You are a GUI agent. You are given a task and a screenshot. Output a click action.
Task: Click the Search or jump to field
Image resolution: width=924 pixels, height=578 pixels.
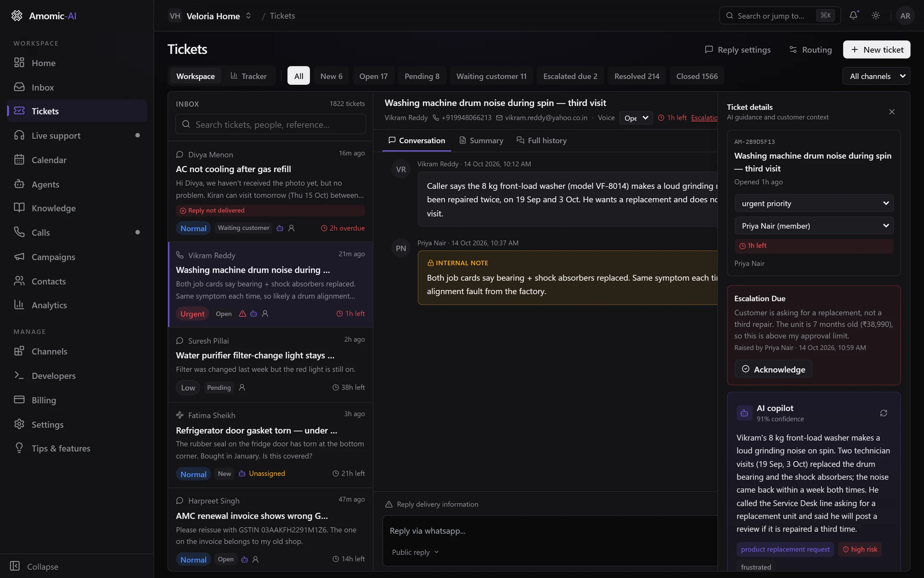coord(779,16)
